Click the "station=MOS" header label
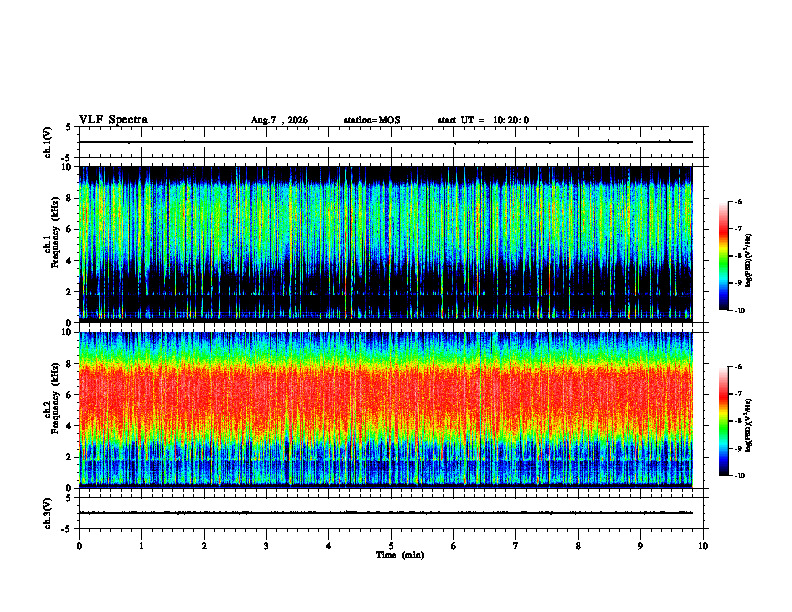 pos(372,120)
